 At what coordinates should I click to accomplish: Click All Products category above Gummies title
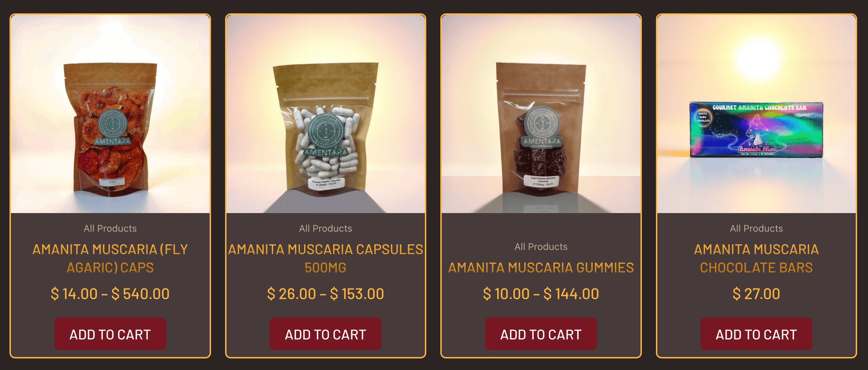[x=541, y=247]
